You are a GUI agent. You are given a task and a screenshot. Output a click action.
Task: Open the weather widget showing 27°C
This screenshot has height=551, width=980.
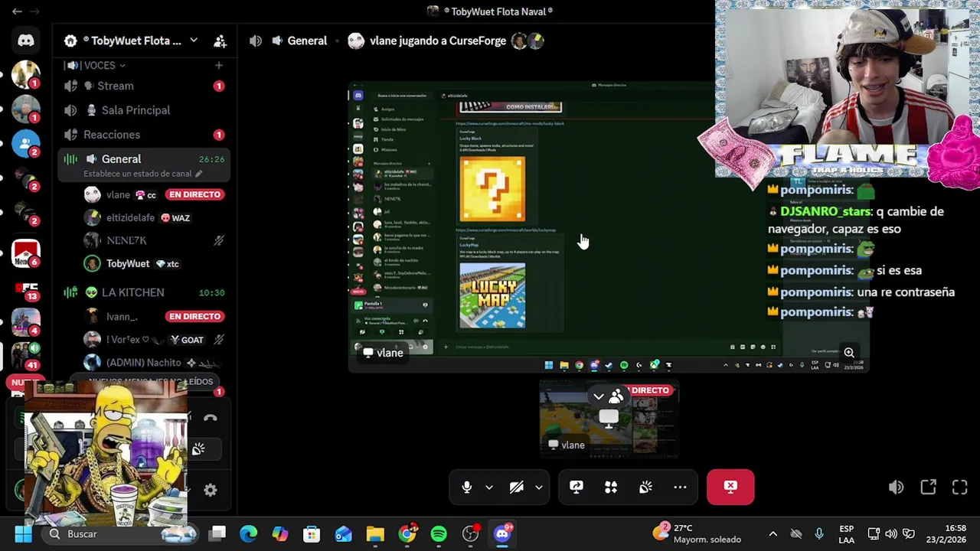pyautogui.click(x=697, y=533)
